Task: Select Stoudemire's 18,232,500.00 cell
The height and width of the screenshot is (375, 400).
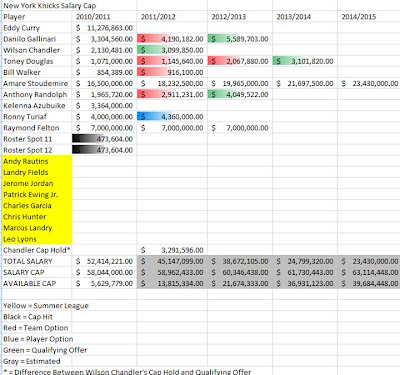Action: point(172,83)
